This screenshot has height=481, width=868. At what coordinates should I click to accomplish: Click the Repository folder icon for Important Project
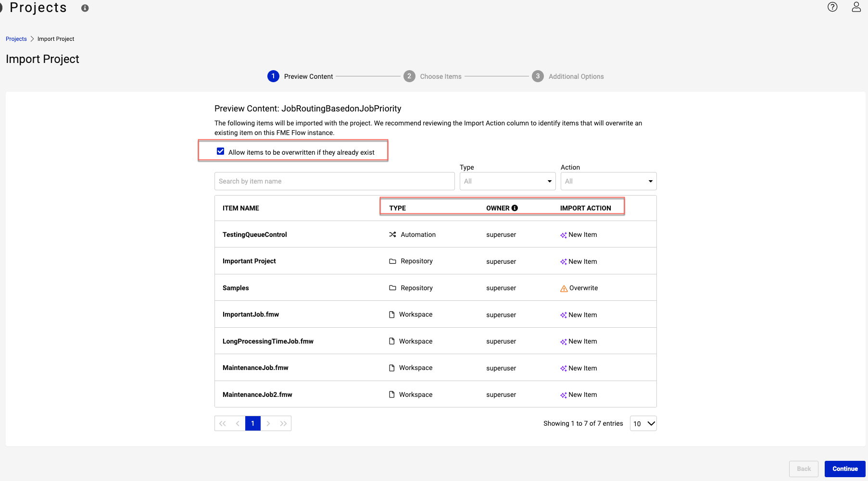392,261
